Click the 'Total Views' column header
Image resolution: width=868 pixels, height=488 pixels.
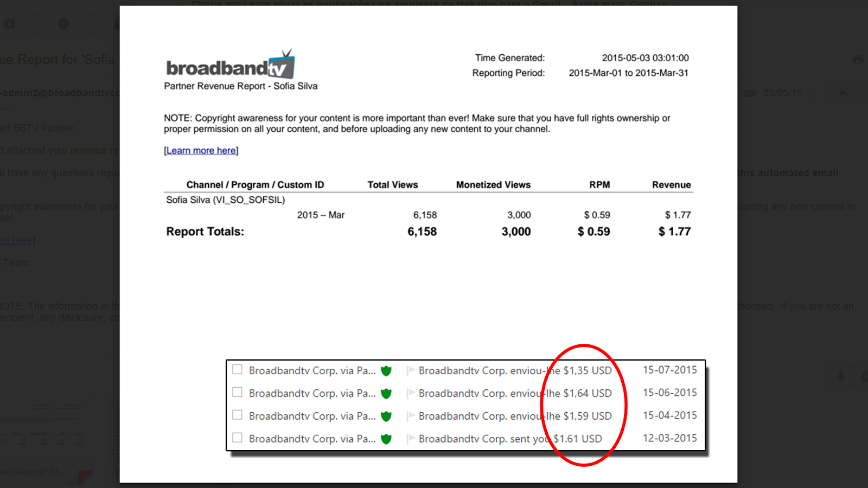(393, 185)
